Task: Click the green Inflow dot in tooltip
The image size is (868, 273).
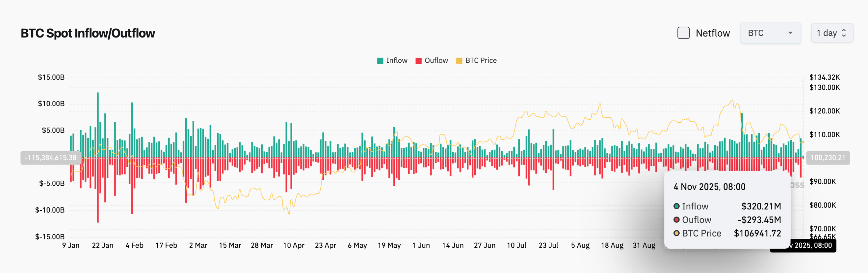Action: pos(676,206)
